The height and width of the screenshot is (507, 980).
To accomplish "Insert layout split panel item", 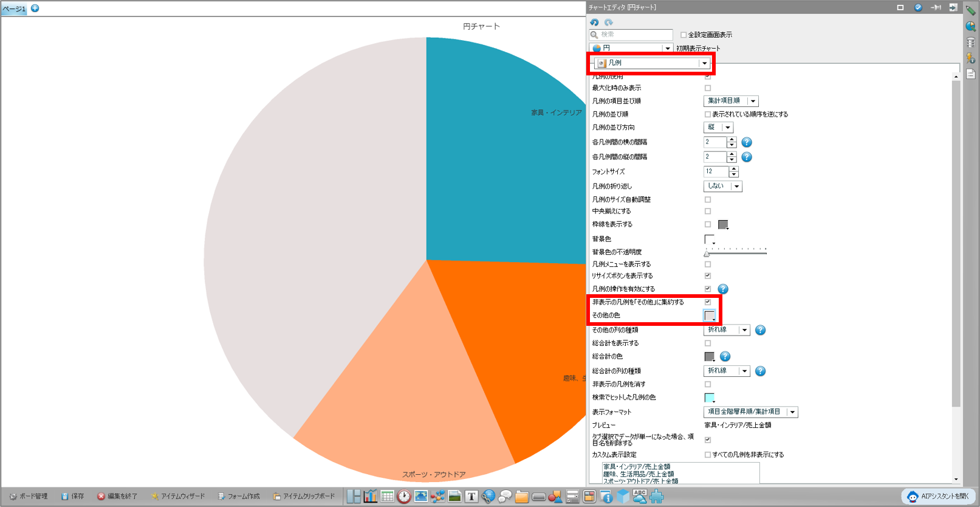I will pos(354,497).
